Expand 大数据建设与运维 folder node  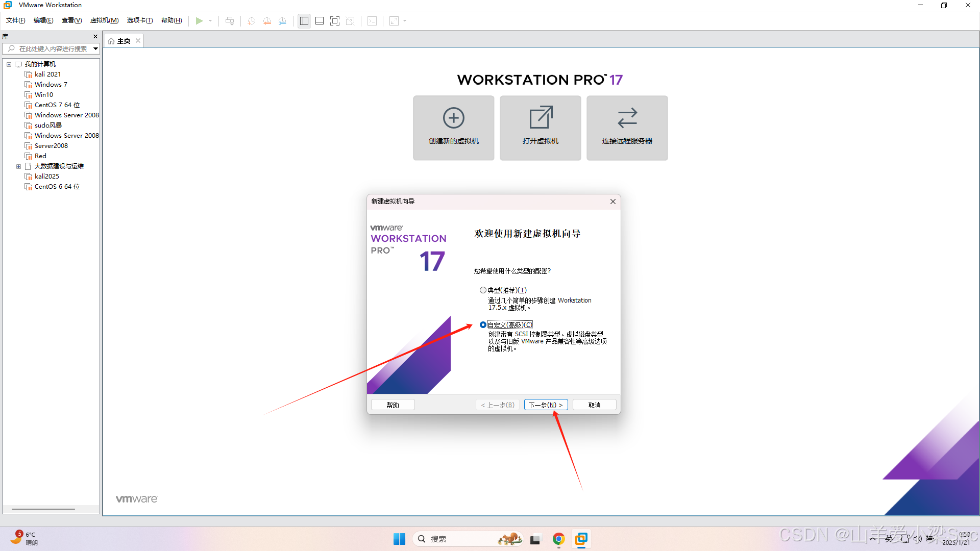coord(19,166)
